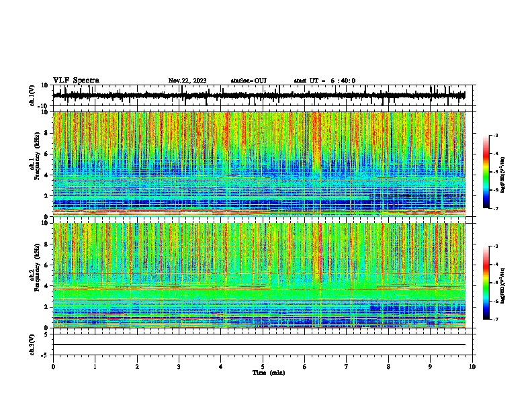Click the "-3" label on ch.1 colorbar
This screenshot has width=532, height=411.
tap(495, 135)
